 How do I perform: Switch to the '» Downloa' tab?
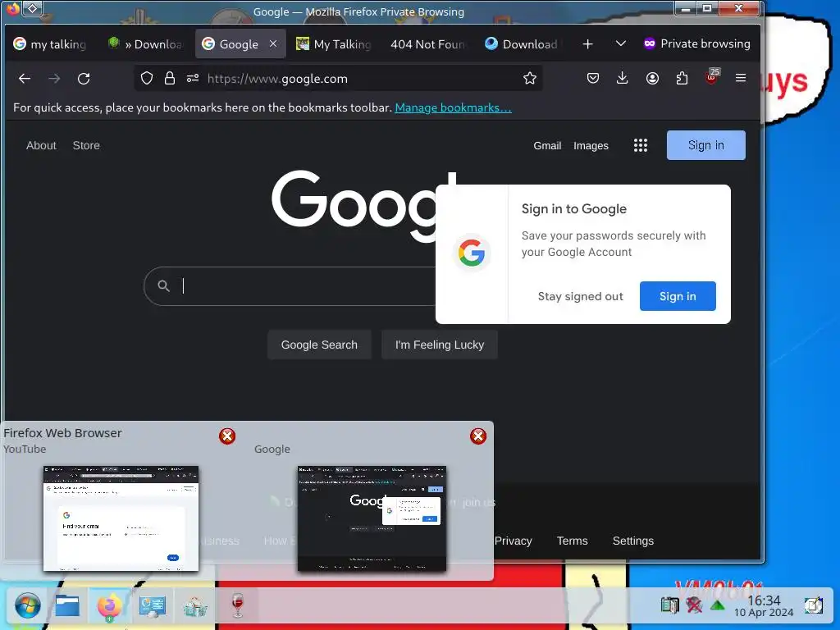click(x=144, y=44)
